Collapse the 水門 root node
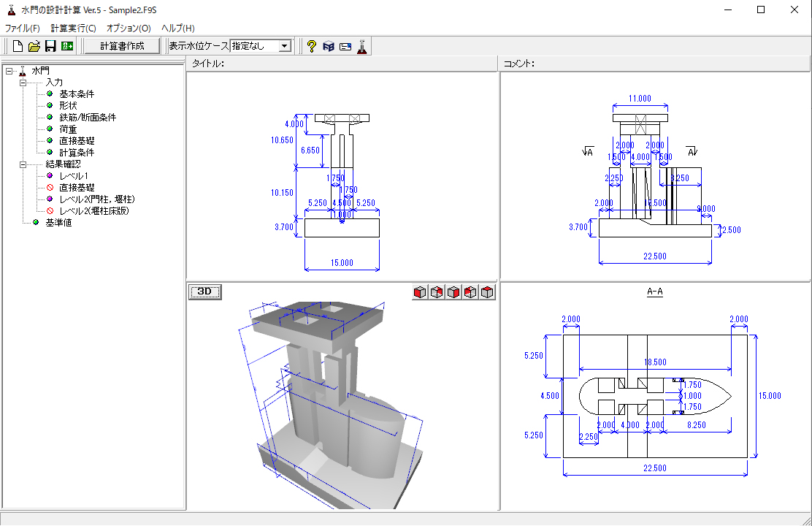The width and height of the screenshot is (812, 526). pyautogui.click(x=9, y=71)
